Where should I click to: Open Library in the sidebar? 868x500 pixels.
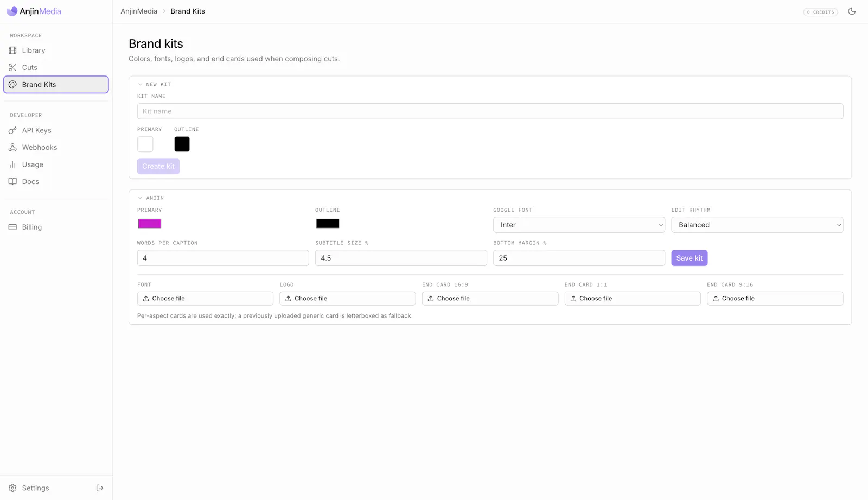pos(56,50)
